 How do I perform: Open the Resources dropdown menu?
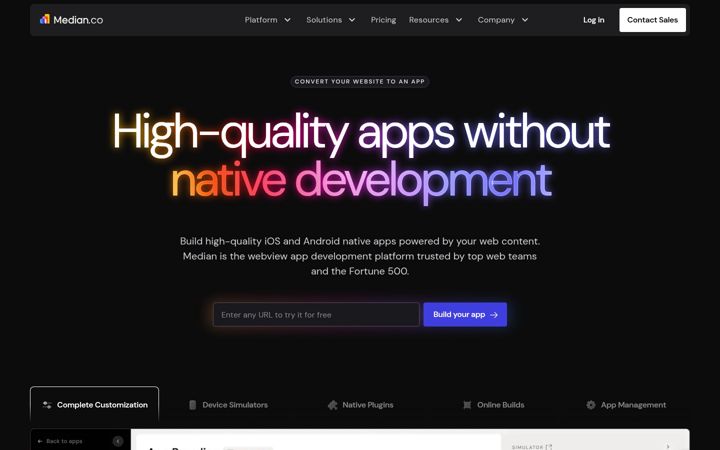435,20
